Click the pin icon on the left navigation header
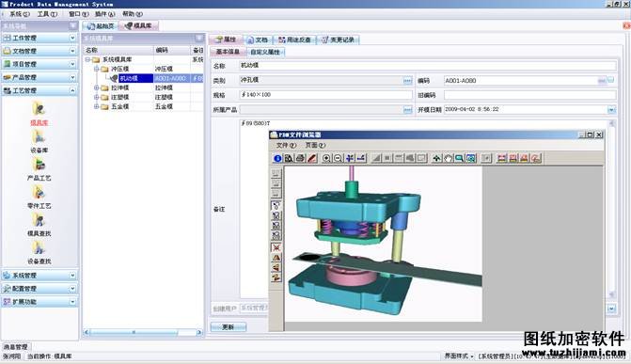The image size is (631, 364). click(x=73, y=26)
